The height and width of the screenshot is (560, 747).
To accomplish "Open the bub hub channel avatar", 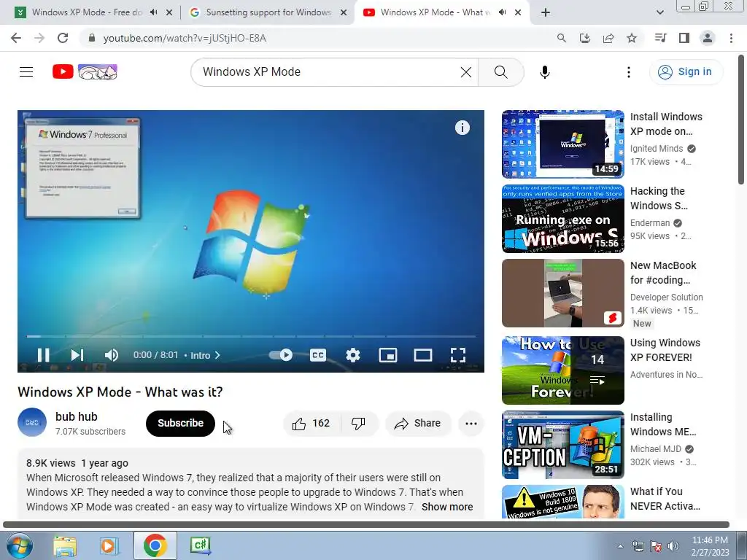I will click(32, 422).
